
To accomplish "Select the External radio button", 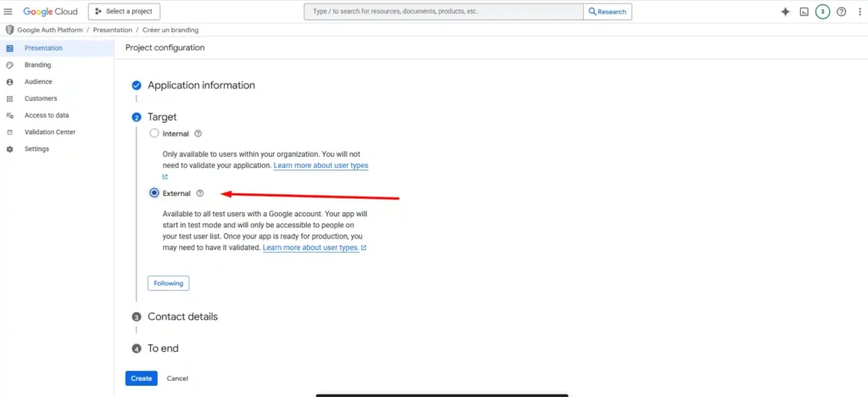I will pos(153,193).
